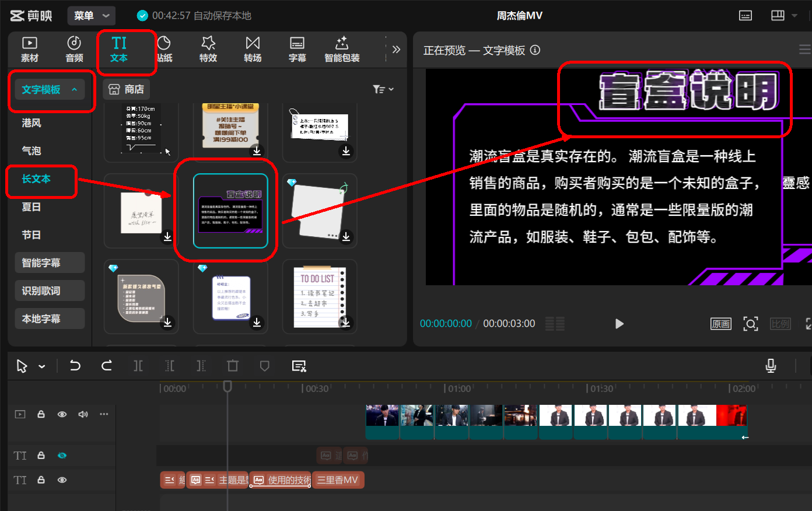Open the dropdown arrow next to the layout icon
The height and width of the screenshot is (511, 812).
tap(794, 16)
